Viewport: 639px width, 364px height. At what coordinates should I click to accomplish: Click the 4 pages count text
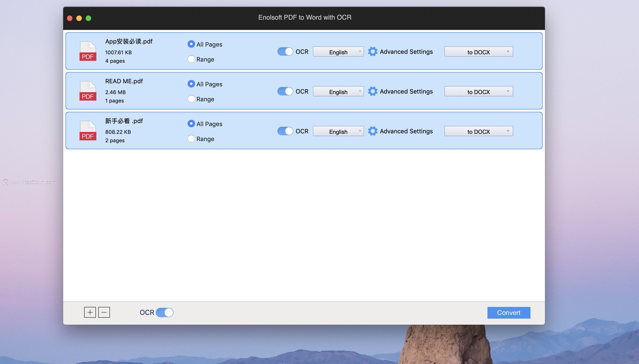click(x=115, y=61)
